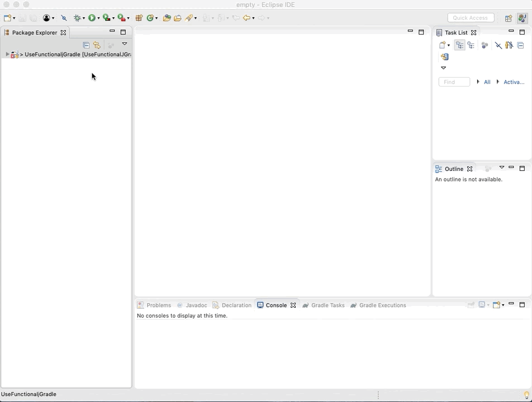Open the Package Explorer view menu

click(125, 44)
